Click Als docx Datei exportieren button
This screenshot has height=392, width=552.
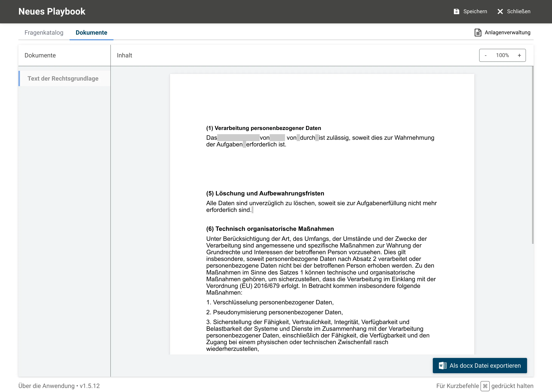pyautogui.click(x=480, y=365)
